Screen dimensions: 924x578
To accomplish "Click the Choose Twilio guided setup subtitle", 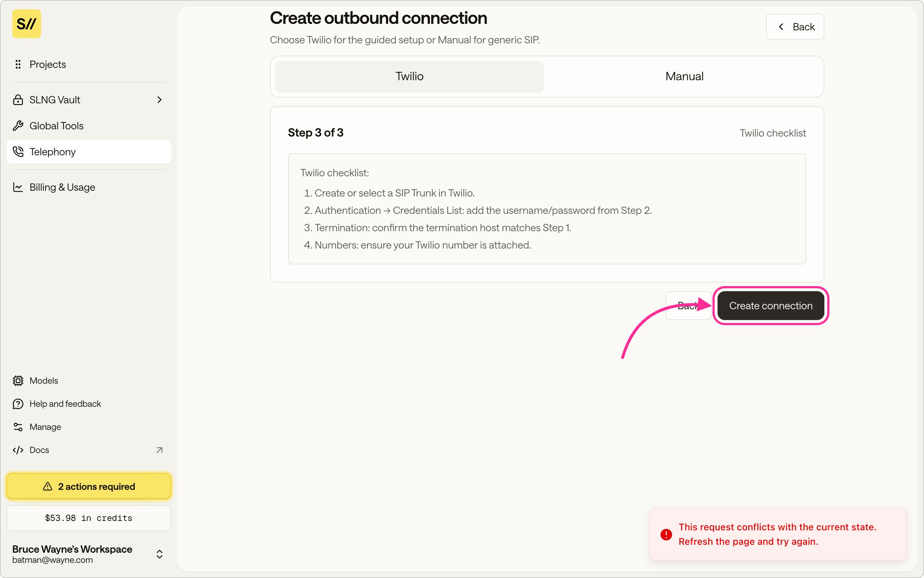I will (x=405, y=40).
